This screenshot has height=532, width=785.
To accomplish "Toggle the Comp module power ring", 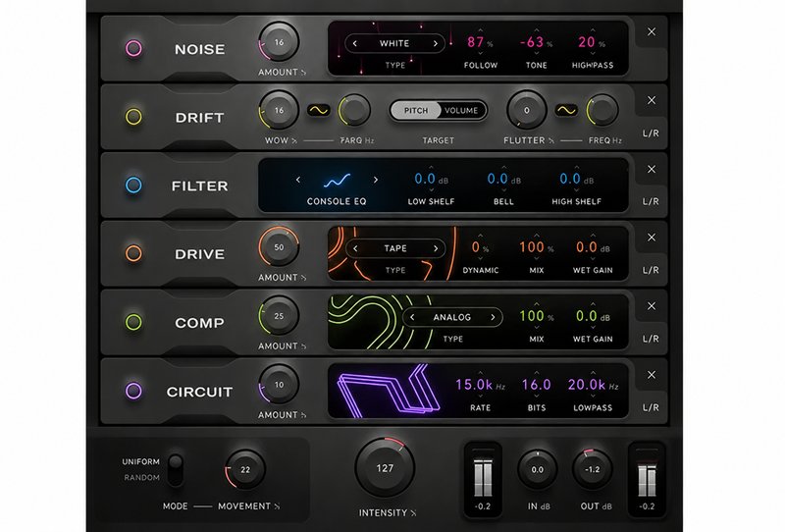I will click(x=133, y=322).
